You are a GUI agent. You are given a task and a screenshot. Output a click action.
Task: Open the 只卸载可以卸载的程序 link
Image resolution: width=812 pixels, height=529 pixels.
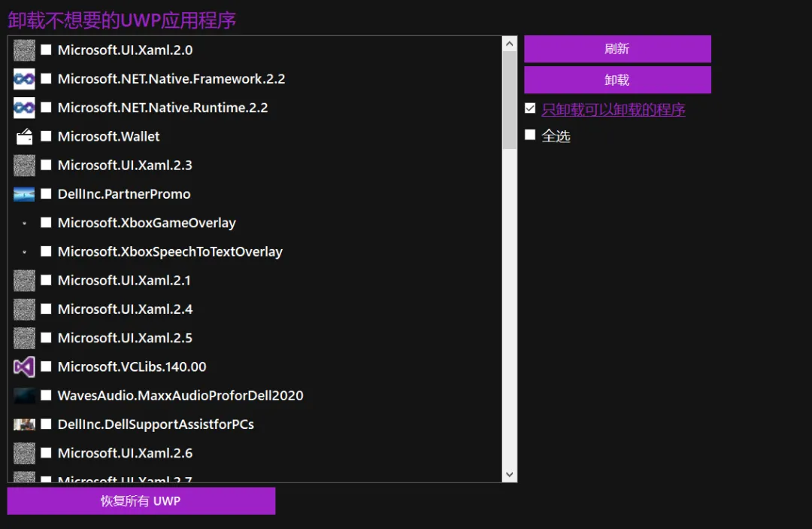[614, 109]
